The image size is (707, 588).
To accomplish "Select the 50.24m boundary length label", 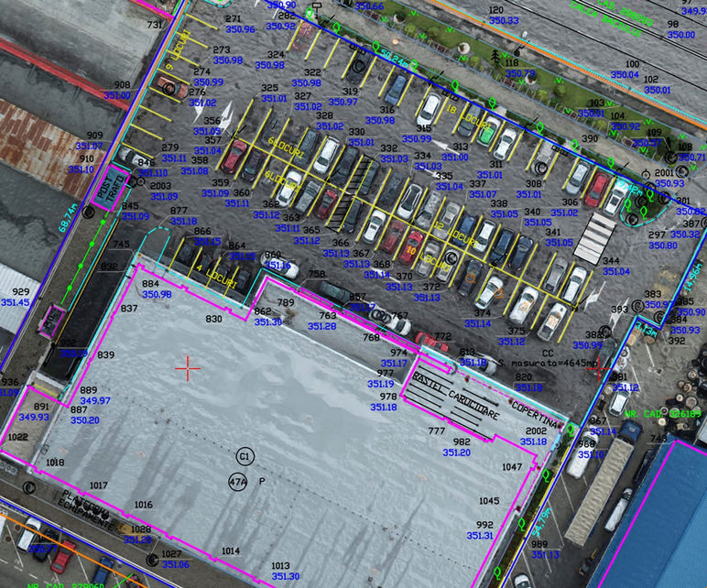I will [394, 60].
